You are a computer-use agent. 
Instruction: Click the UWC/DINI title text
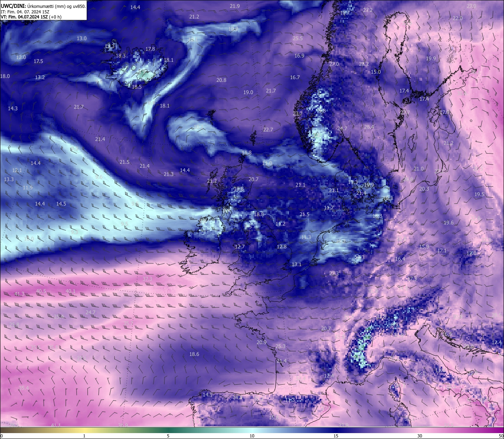pos(13,7)
